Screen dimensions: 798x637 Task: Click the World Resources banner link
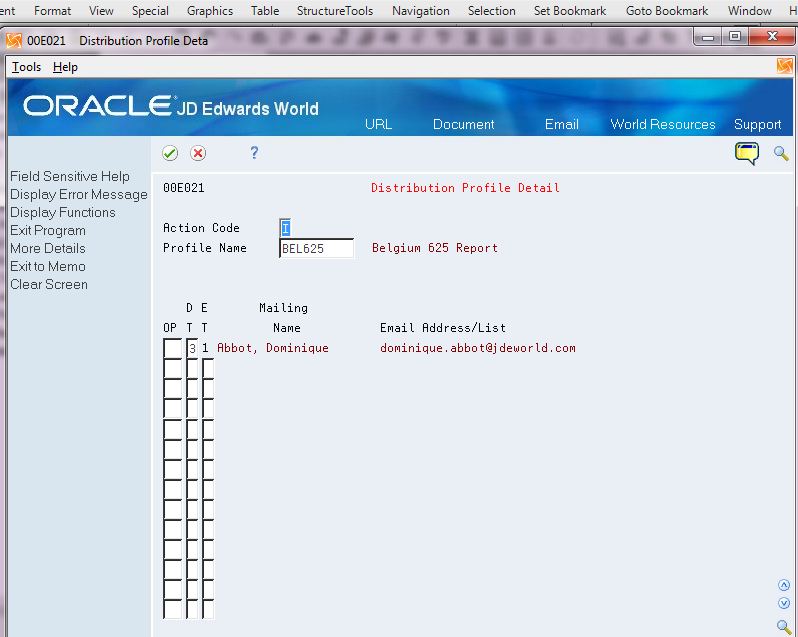coord(663,124)
